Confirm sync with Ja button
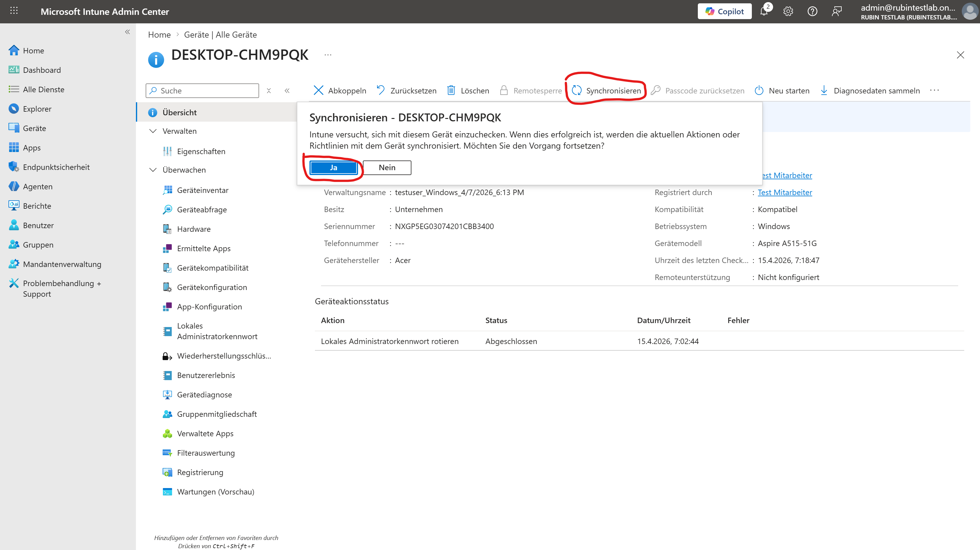This screenshot has height=550, width=980. [333, 168]
